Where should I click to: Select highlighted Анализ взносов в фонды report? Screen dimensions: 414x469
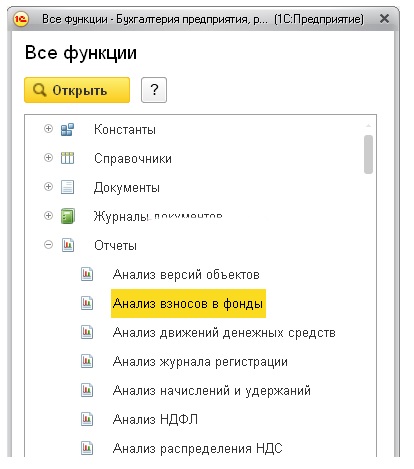[188, 303]
